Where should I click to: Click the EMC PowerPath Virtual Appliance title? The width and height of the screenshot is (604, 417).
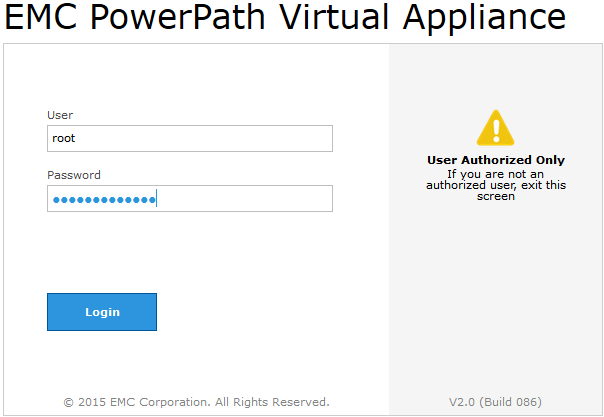tap(285, 18)
